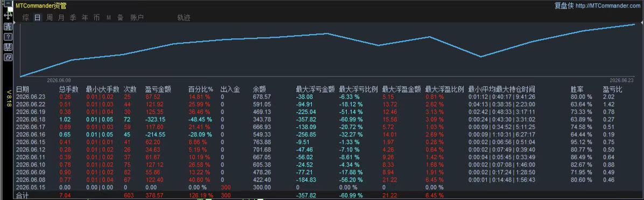The height and width of the screenshot is (200, 644).
Task: Click the 126.19 % total percentage cell
Action: [201, 195]
